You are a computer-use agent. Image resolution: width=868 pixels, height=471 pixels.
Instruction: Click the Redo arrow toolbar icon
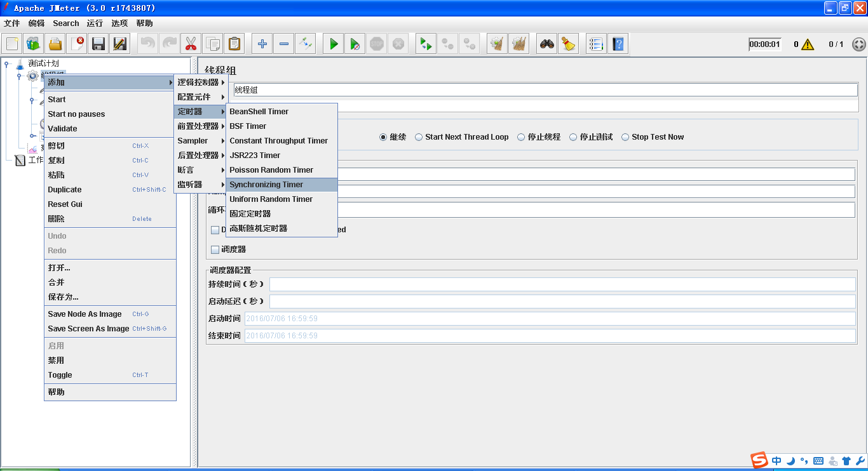tap(169, 44)
